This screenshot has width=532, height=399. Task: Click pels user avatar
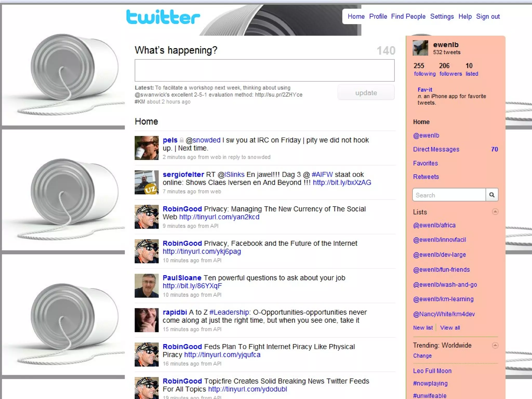pyautogui.click(x=147, y=148)
